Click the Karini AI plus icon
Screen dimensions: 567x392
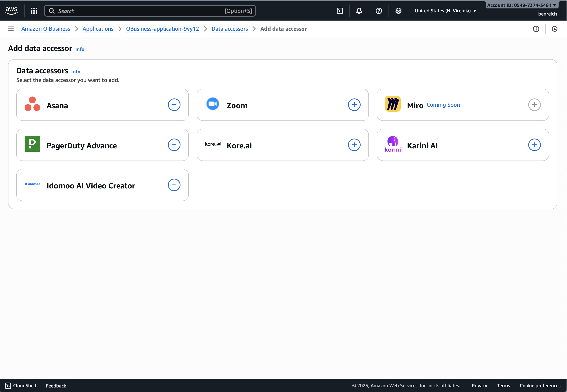[x=534, y=145]
